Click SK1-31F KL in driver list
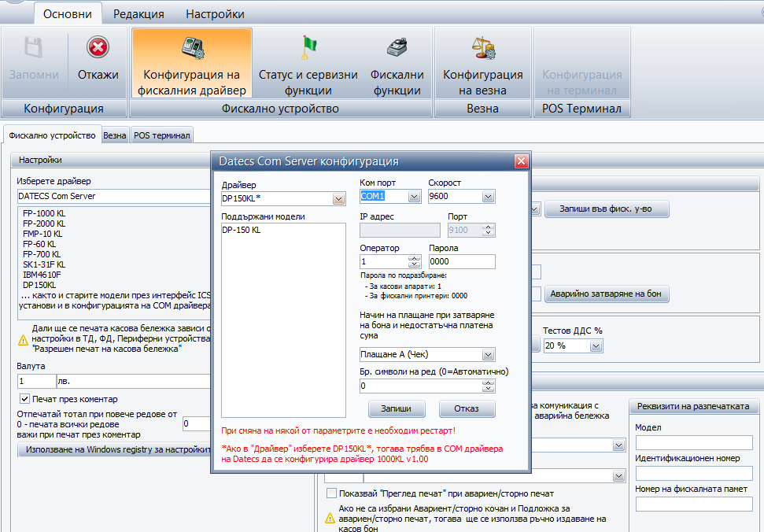764x532 pixels. pos(44,264)
